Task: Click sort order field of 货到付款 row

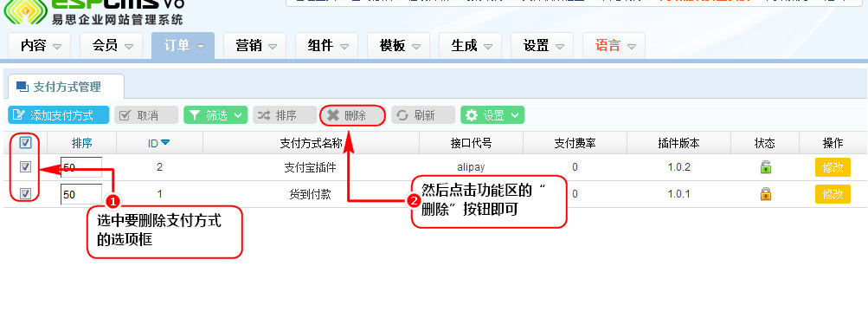Action: tap(80, 194)
